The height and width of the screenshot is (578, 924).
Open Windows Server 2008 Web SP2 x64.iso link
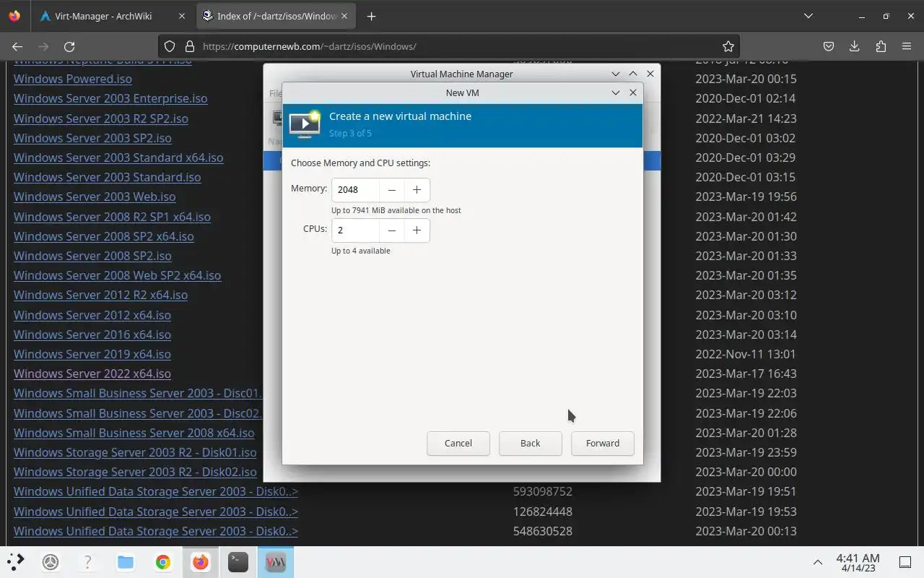tap(117, 275)
